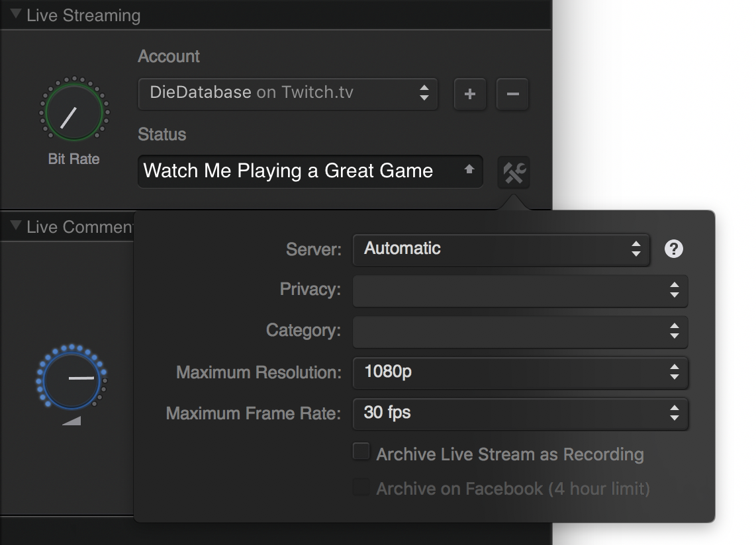Open the Maximum Resolution dropdown
Screen dimensions: 756x545
click(x=520, y=372)
